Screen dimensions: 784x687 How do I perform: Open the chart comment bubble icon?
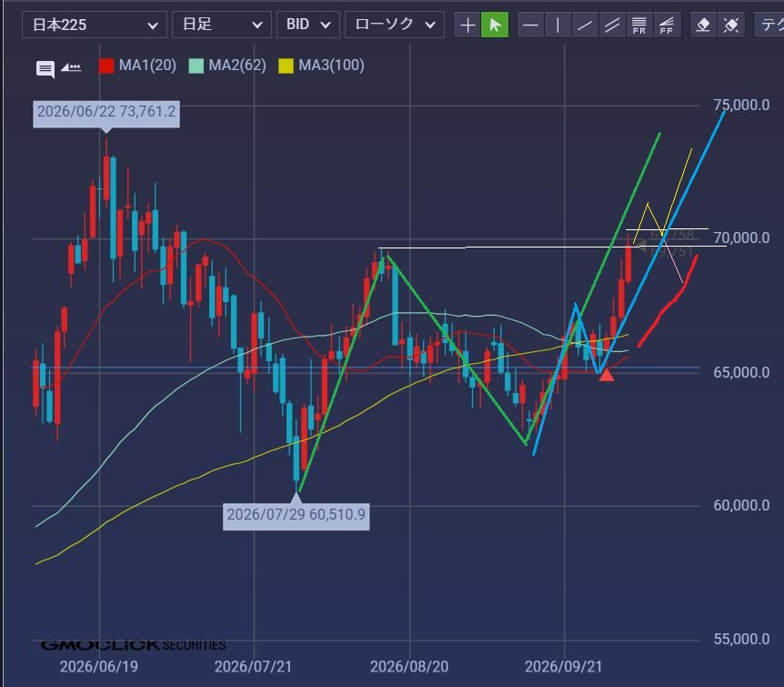tap(45, 68)
